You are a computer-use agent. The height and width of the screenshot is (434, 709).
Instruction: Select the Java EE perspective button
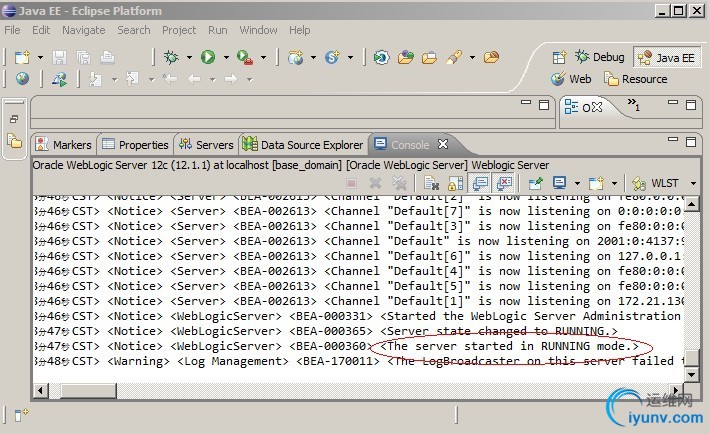(666, 58)
